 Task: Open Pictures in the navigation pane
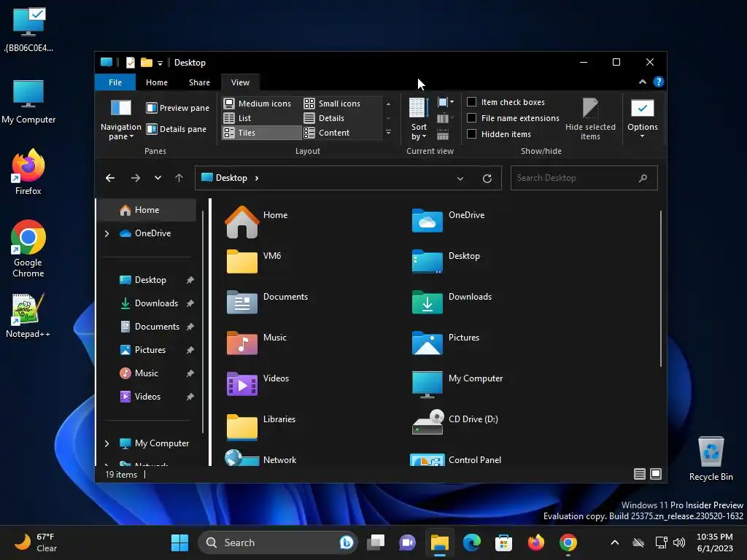pyautogui.click(x=150, y=350)
